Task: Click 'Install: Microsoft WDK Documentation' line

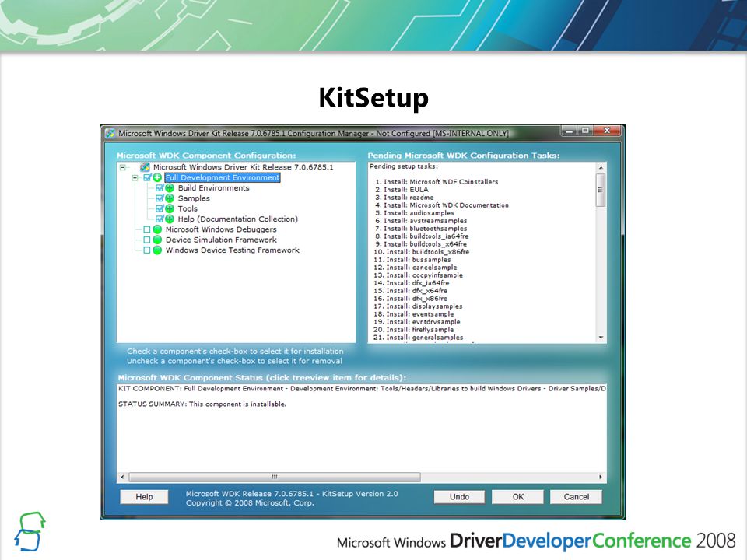Action: [x=442, y=205]
